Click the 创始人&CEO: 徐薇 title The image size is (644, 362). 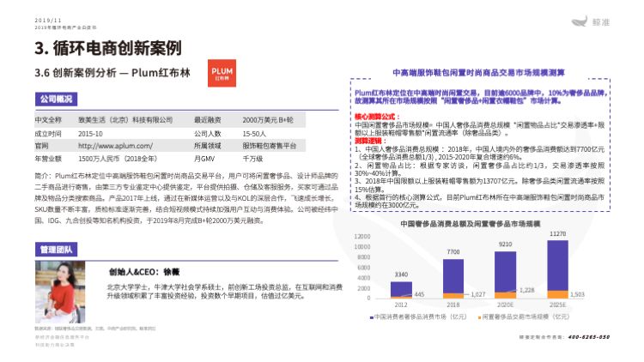click(143, 272)
